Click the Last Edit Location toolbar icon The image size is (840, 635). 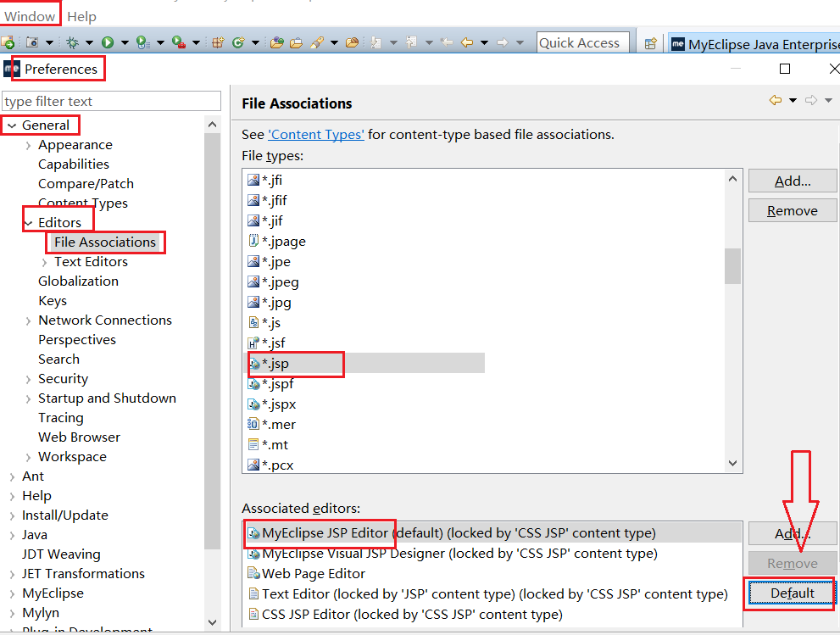447,42
